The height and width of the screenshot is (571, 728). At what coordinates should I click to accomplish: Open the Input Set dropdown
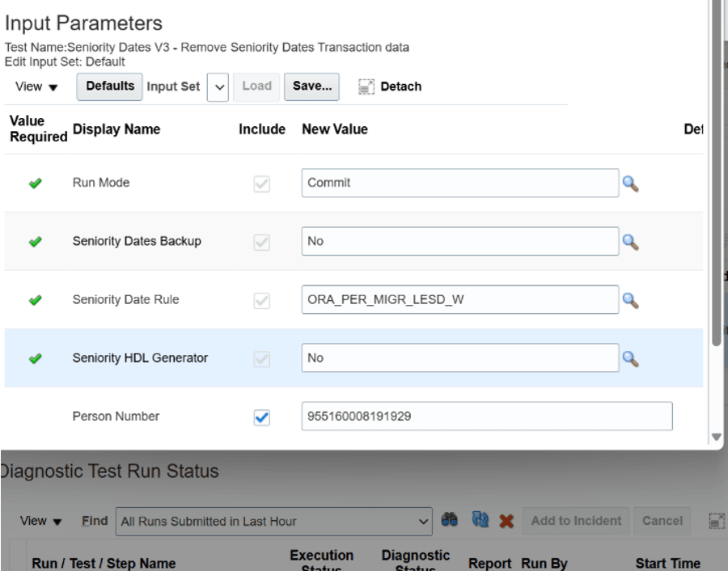(x=218, y=87)
